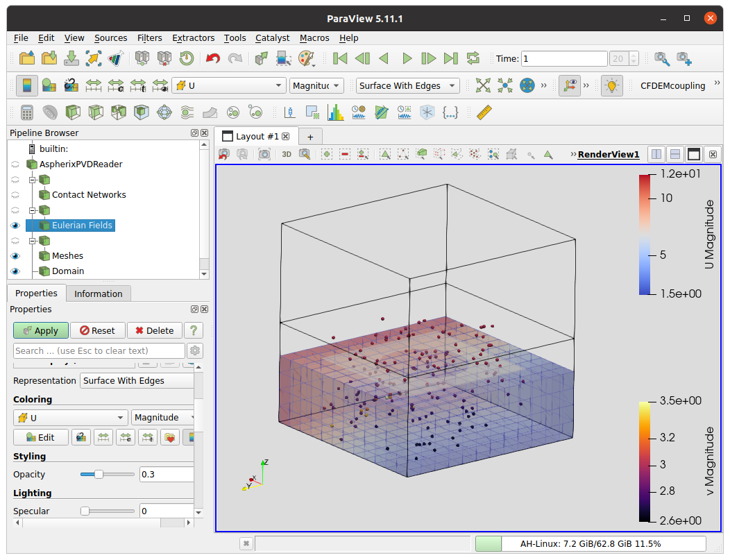Screen dimensions: 730x560
Task: Collapse the Contact Networks parent node
Action: pos(32,180)
